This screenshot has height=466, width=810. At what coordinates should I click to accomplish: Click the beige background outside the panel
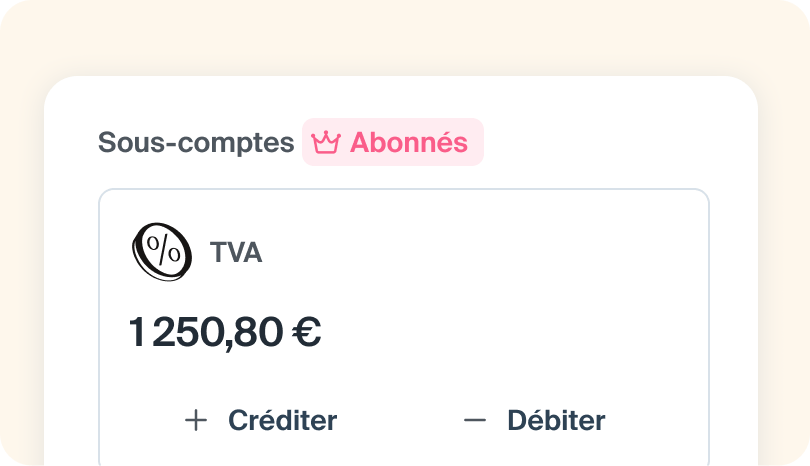(x=400, y=35)
